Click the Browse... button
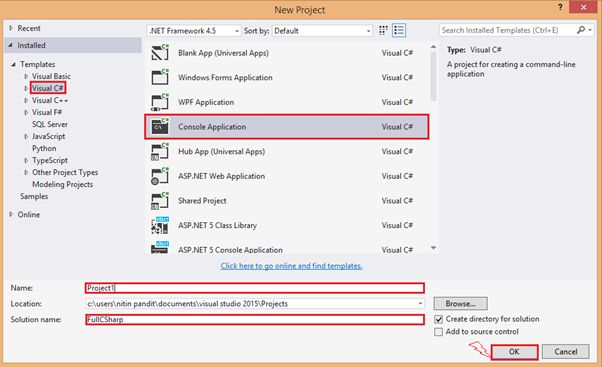Screen dimensions: 602x367 click(x=460, y=304)
